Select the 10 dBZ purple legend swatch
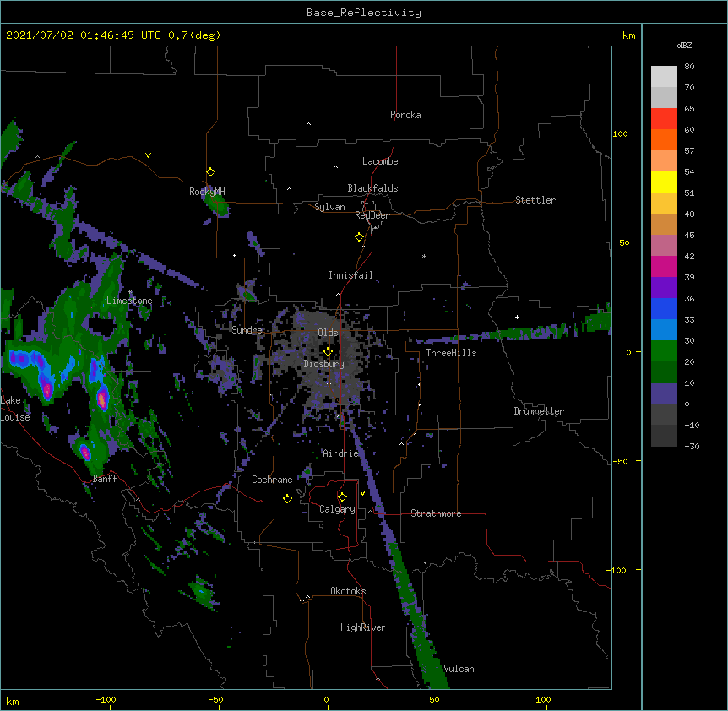728x711 pixels. point(664,393)
